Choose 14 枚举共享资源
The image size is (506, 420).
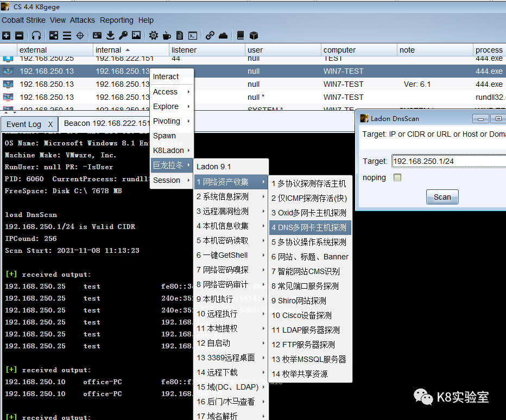pyautogui.click(x=310, y=374)
